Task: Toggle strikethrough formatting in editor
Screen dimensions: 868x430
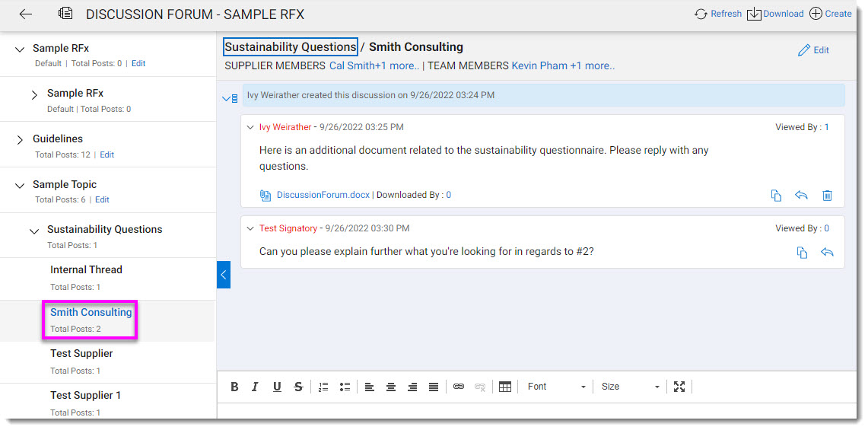Action: click(x=298, y=387)
